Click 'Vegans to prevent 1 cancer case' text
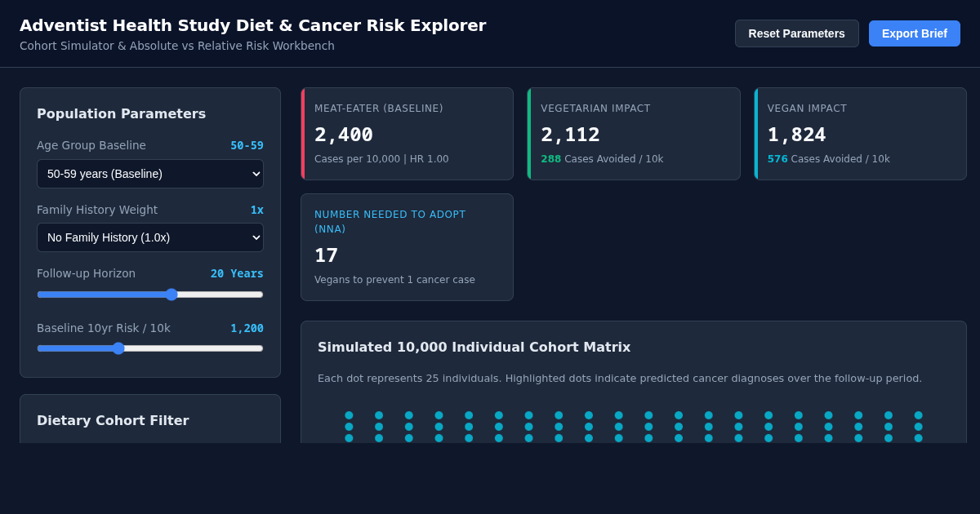The width and height of the screenshot is (980, 514). pyautogui.click(x=394, y=280)
